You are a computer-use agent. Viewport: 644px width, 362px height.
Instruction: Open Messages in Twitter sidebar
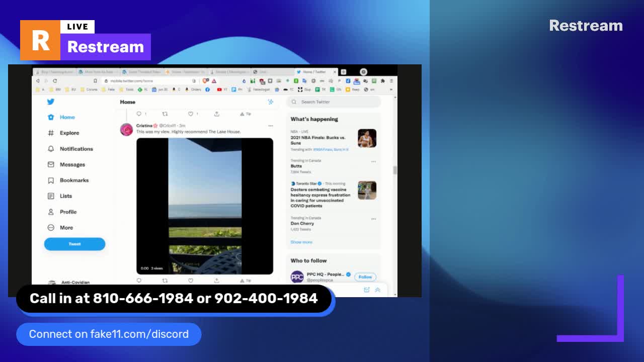click(x=66, y=164)
